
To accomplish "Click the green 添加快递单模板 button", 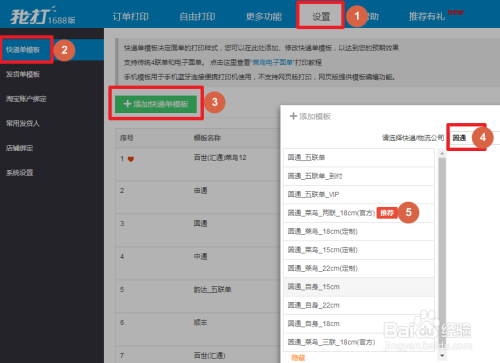I will (156, 104).
